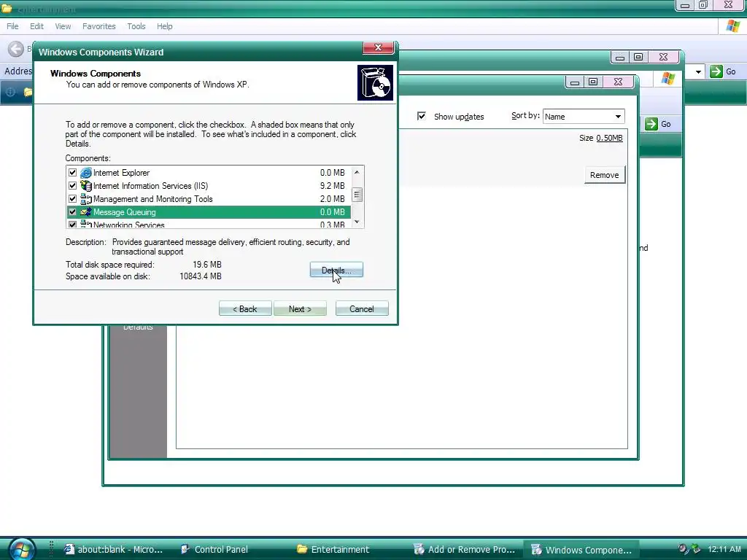Image resolution: width=747 pixels, height=560 pixels.
Task: Toggle the Show updates checkbox
Action: (x=422, y=116)
